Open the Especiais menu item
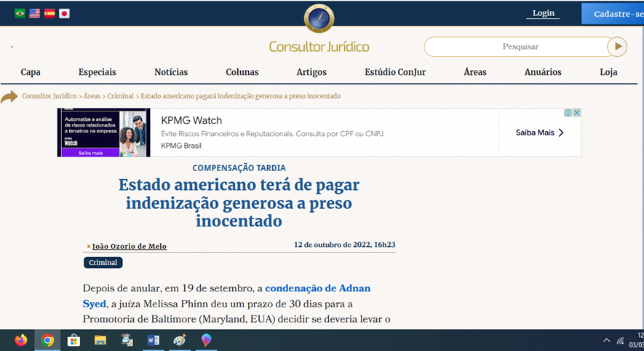The image size is (644, 351). click(98, 72)
